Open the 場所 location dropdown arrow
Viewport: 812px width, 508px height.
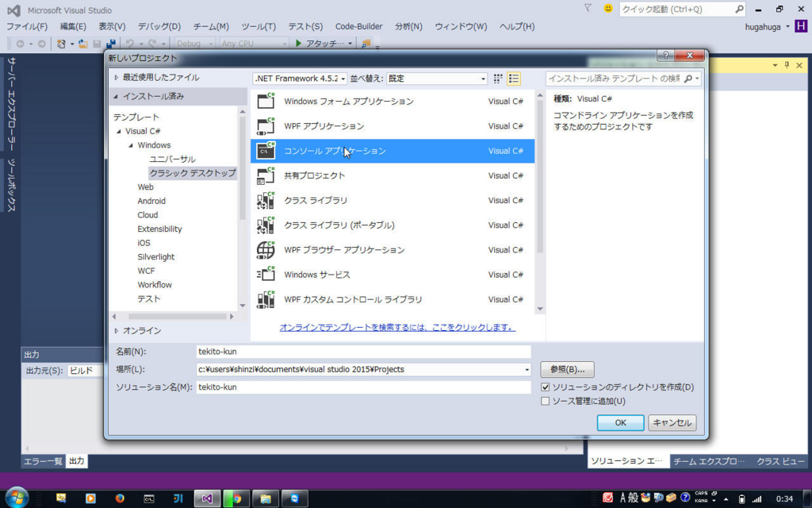click(x=527, y=370)
